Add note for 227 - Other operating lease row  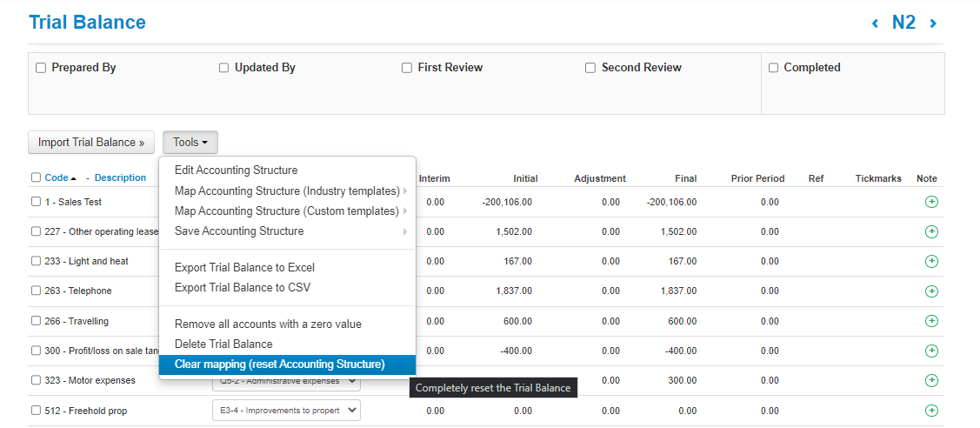tap(930, 231)
